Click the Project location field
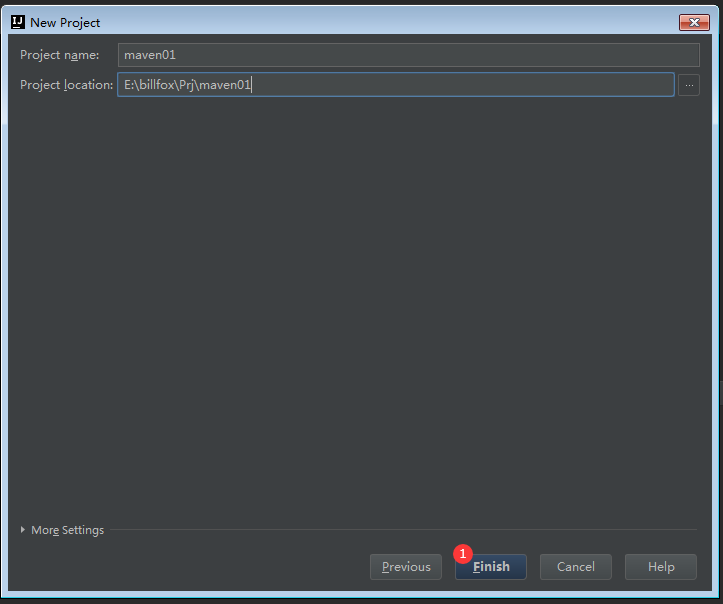This screenshot has height=604, width=723. [396, 85]
